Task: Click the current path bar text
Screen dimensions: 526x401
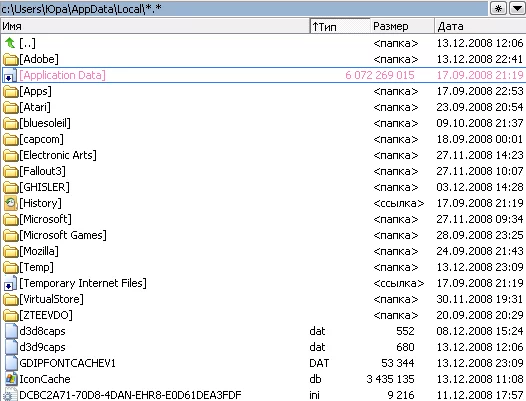Action: click(82, 9)
